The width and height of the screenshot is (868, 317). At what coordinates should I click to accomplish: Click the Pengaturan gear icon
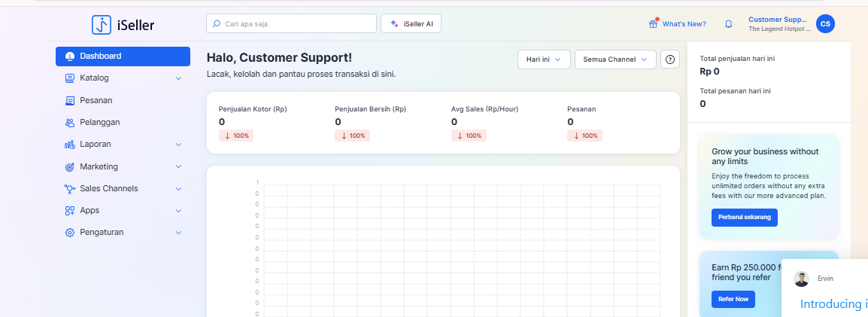click(x=70, y=233)
